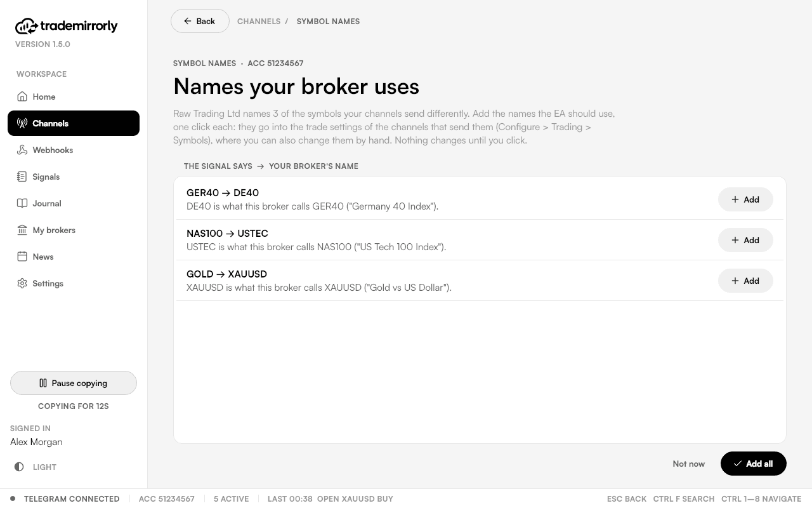
Task: Go to the Signals page
Action: [x=74, y=177]
